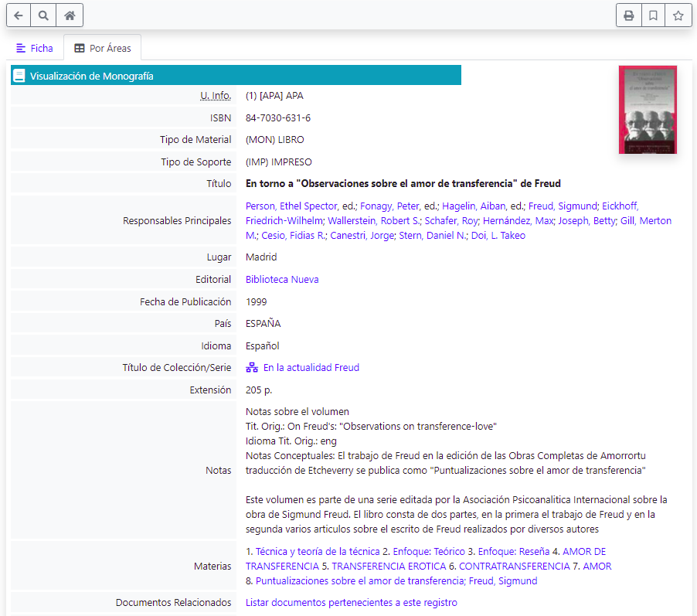Click Listar documentos pertenecientes a este registro

(x=351, y=602)
